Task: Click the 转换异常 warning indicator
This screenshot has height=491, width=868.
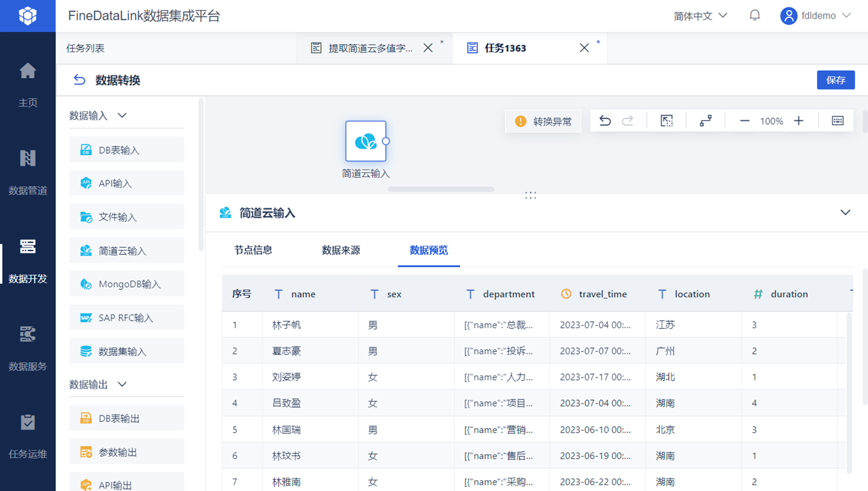Action: (x=543, y=121)
